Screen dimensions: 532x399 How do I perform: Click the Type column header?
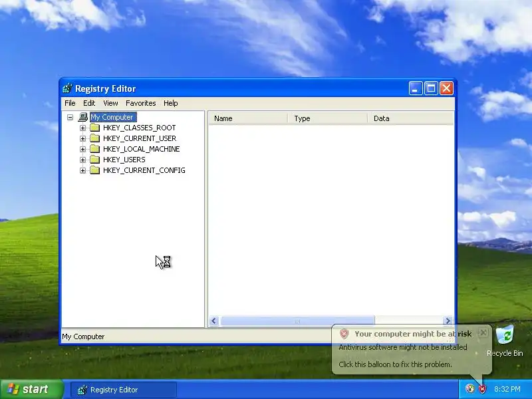(x=328, y=118)
